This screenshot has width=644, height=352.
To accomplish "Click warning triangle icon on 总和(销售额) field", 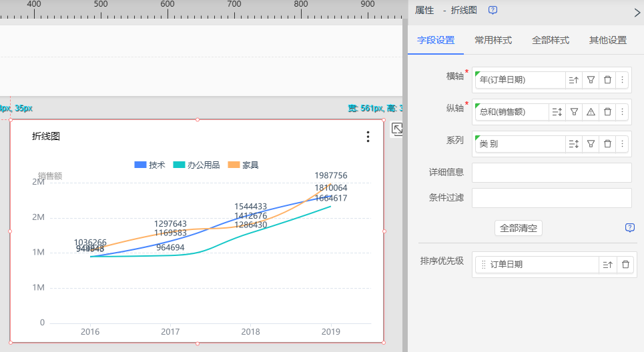I will [591, 112].
